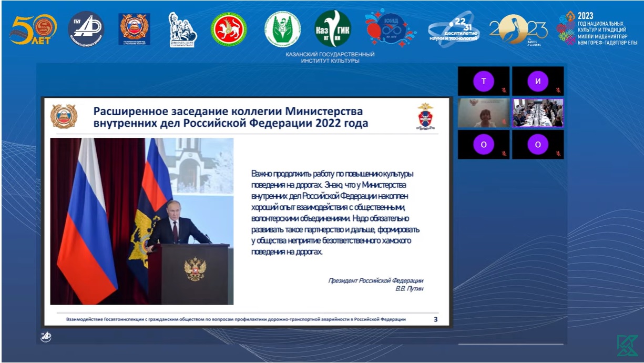Click the green hands circular logo
The image size is (644, 363).
(282, 29)
